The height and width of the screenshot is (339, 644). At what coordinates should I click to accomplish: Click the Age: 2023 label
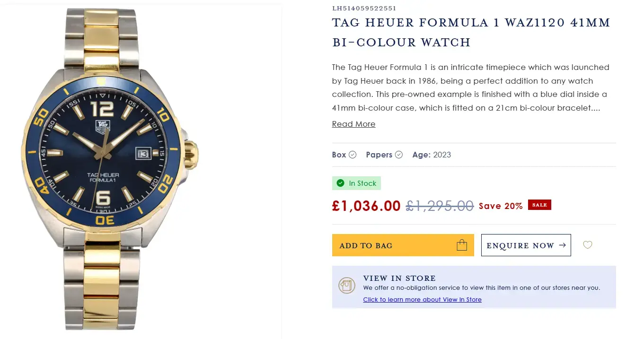point(432,155)
